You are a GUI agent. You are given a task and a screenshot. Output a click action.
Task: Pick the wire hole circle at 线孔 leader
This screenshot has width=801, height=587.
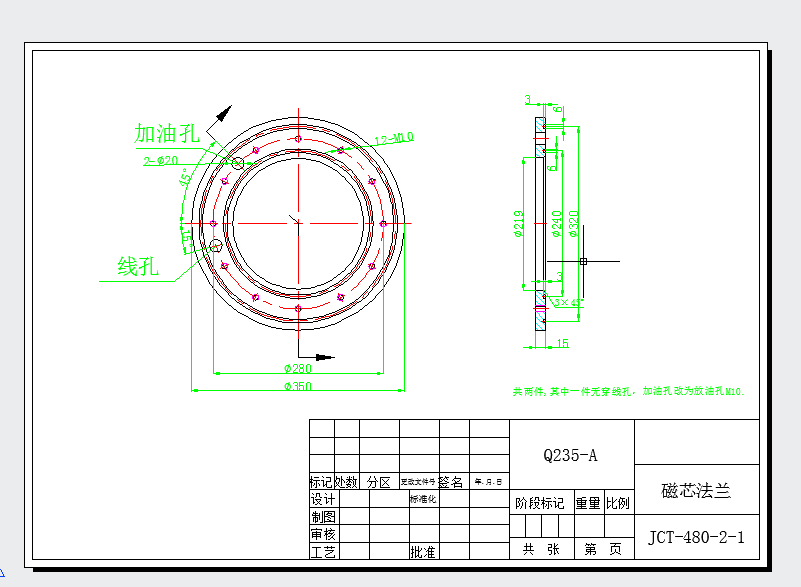[x=216, y=246]
